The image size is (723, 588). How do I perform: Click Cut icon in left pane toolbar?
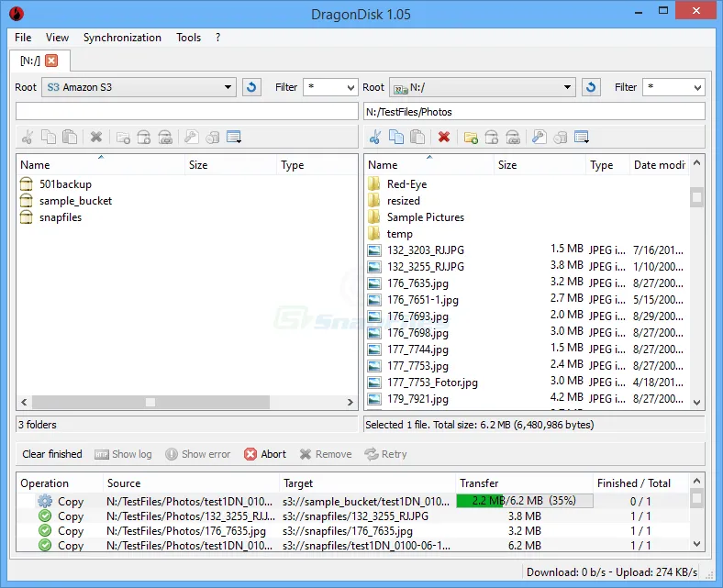[x=28, y=137]
